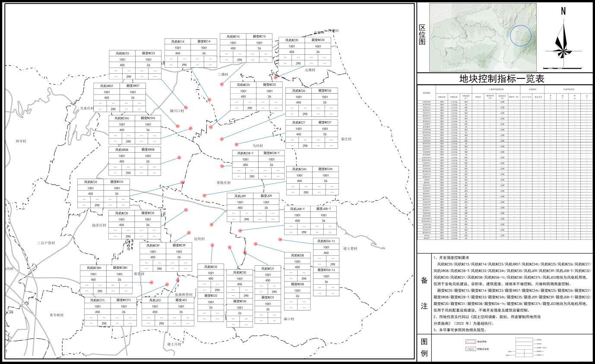This screenshot has width=595, height=364.
Task: Select the 风机WZ24t label header
Action: (121, 118)
